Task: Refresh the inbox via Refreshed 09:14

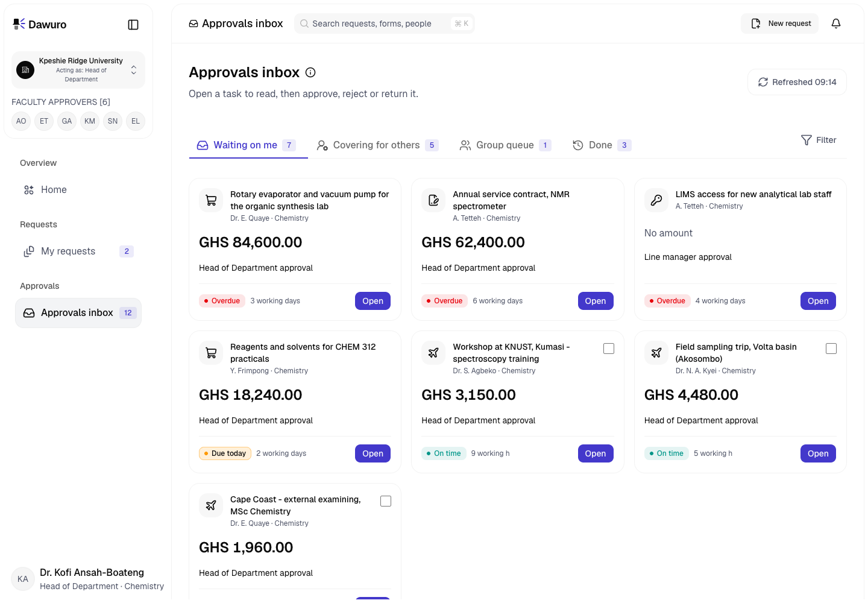Action: (x=797, y=82)
